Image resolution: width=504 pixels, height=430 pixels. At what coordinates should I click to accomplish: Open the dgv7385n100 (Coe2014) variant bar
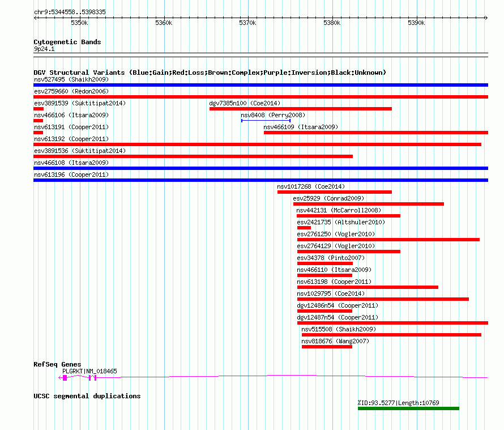(301, 109)
